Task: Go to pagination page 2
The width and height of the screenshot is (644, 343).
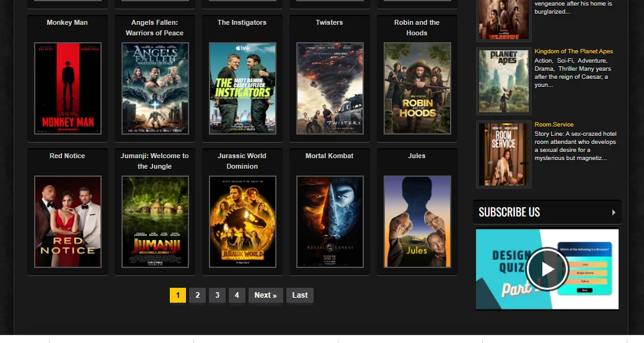Action: click(x=198, y=295)
